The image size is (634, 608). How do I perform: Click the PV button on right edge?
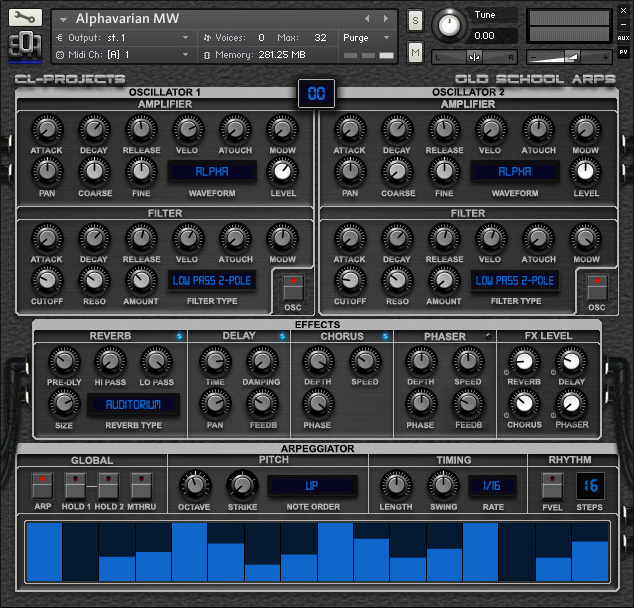(623, 52)
